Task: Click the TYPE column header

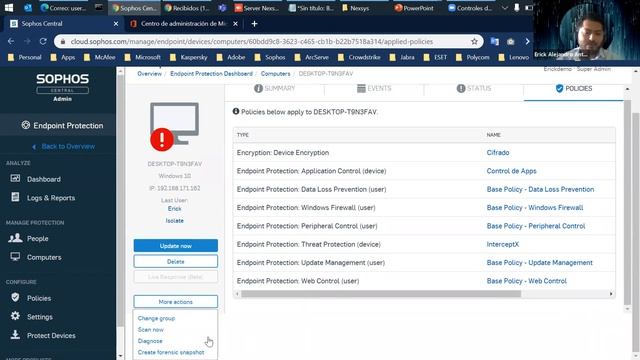Action: (242, 135)
